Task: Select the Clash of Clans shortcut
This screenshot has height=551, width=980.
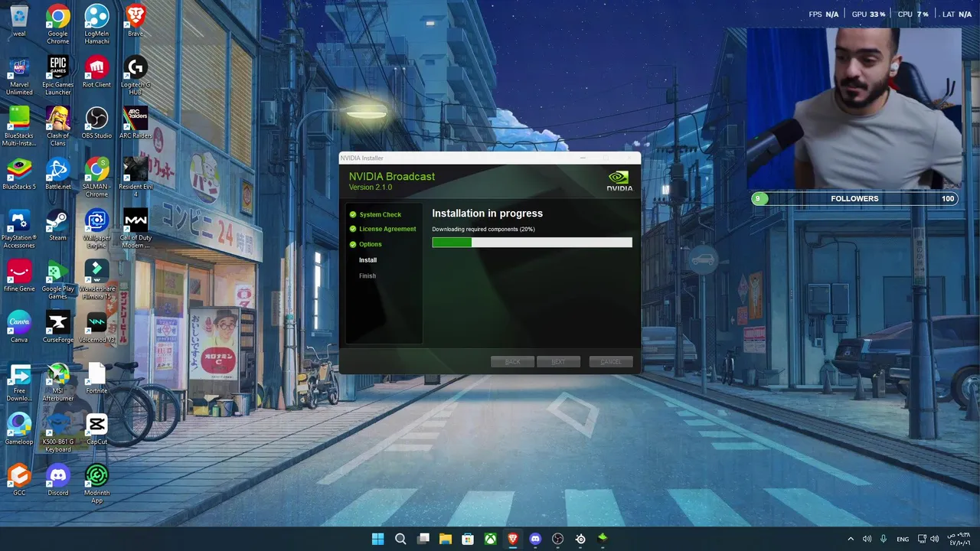Action: (x=58, y=126)
